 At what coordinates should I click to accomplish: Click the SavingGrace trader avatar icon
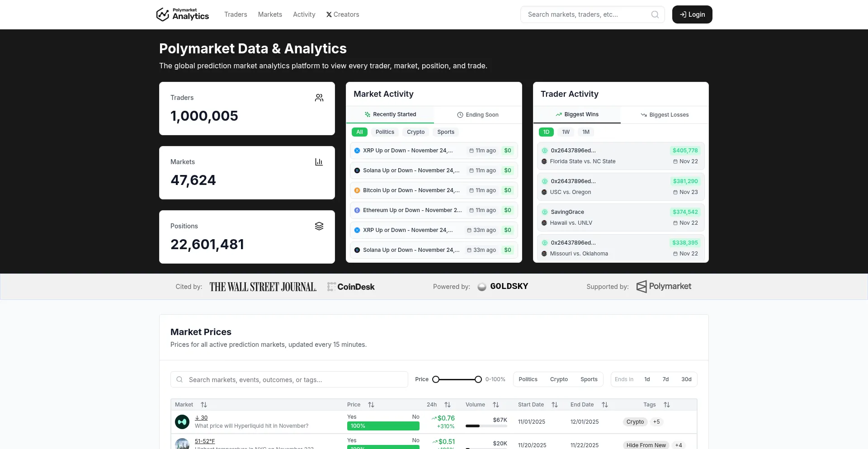click(x=545, y=212)
